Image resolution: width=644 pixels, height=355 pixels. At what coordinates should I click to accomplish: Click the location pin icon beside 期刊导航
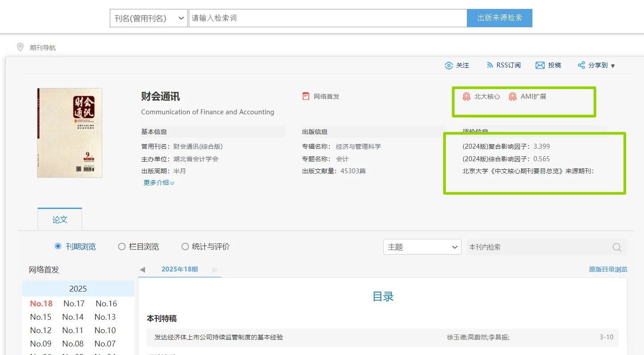(x=20, y=47)
